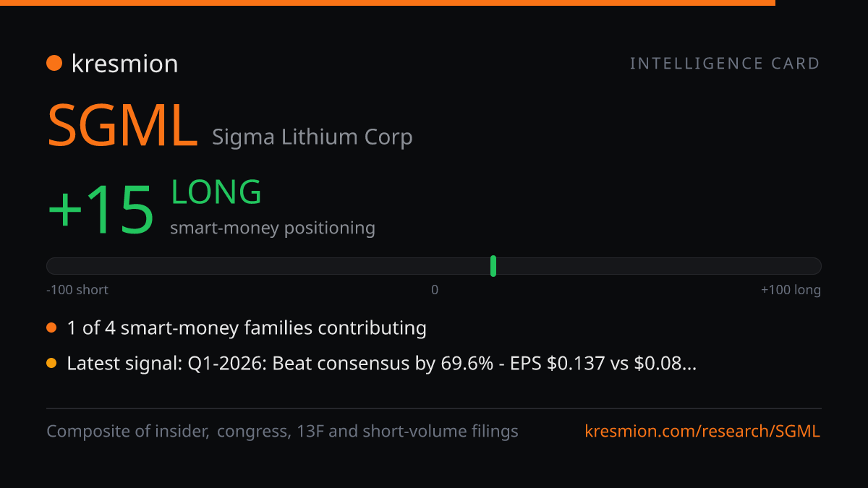This screenshot has width=868, height=488.
Task: Click the kresmion brand name
Action: click(x=124, y=64)
